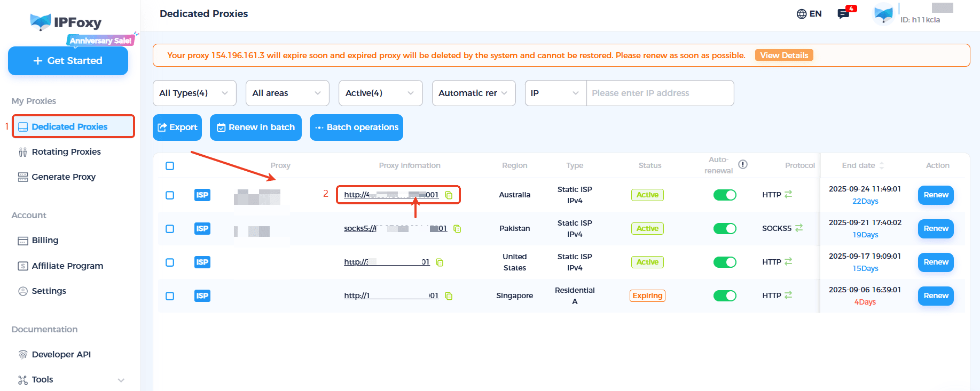Open the messages chat icon

click(x=844, y=14)
